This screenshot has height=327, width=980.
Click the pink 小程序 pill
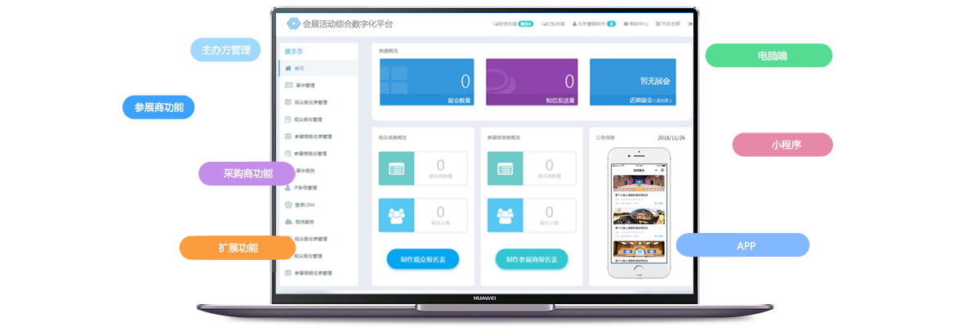click(782, 145)
